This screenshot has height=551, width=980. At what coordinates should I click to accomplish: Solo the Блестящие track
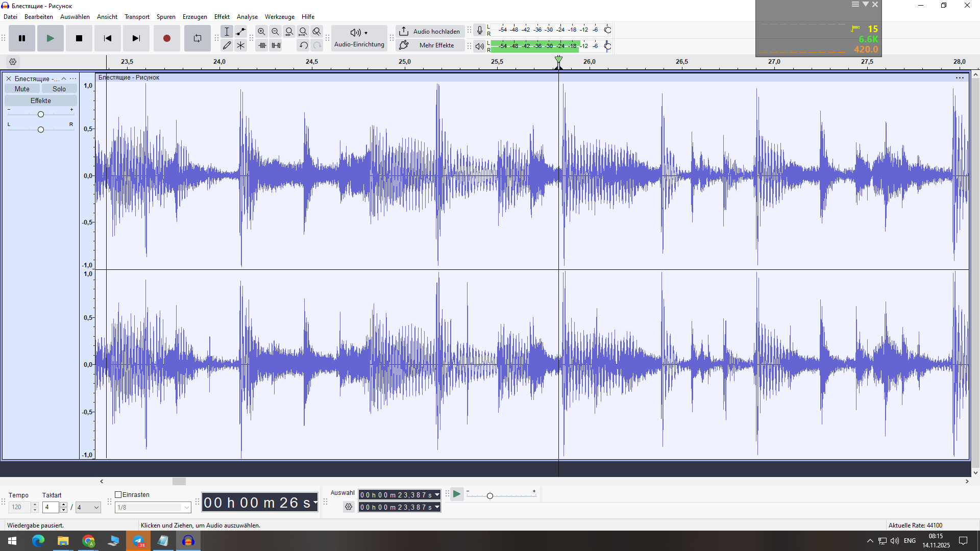(59, 89)
